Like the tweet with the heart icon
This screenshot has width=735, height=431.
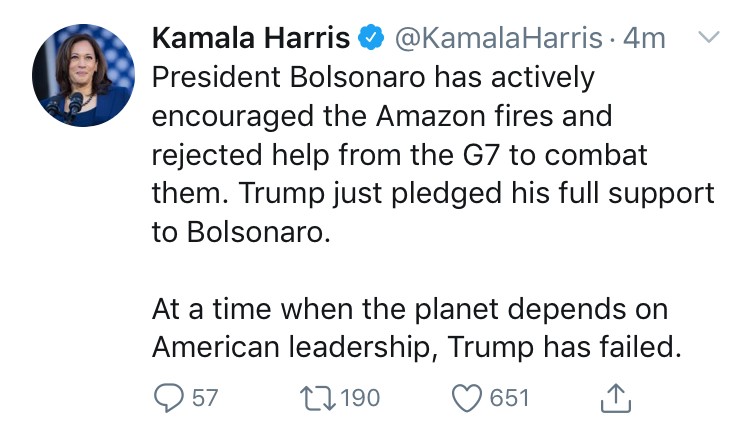[467, 398]
